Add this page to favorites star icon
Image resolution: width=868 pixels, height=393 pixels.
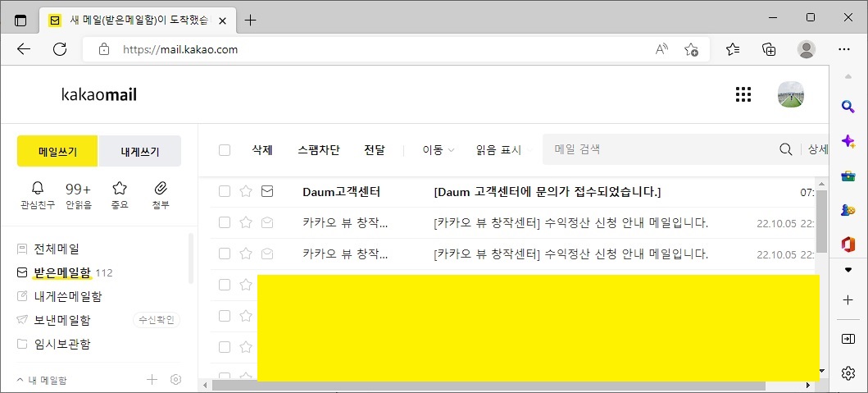tap(691, 49)
